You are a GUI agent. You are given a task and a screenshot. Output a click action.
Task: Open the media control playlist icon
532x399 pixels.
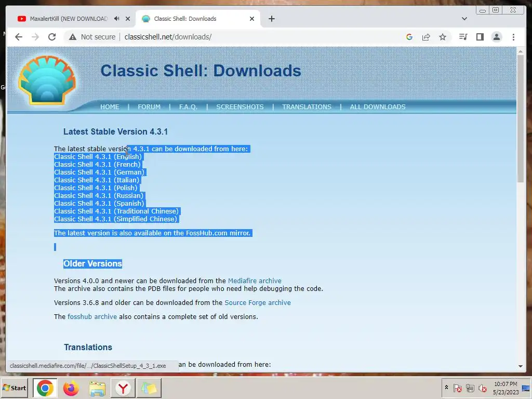pyautogui.click(x=463, y=37)
